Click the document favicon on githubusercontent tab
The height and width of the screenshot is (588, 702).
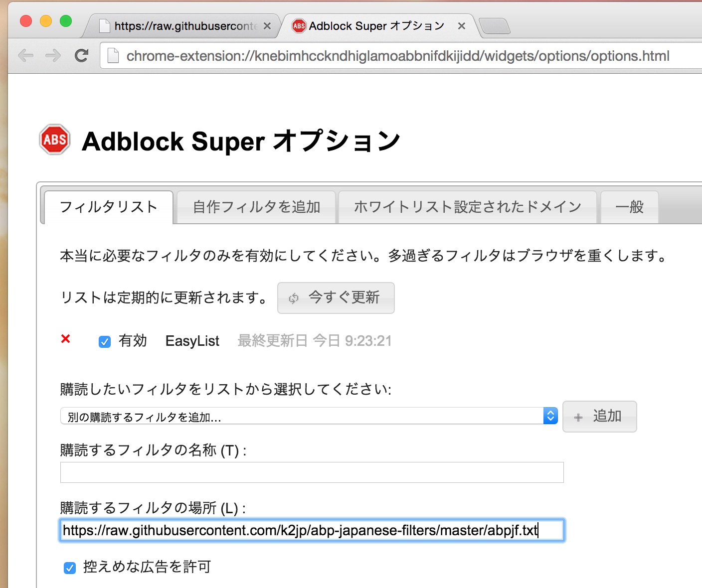pos(104,26)
